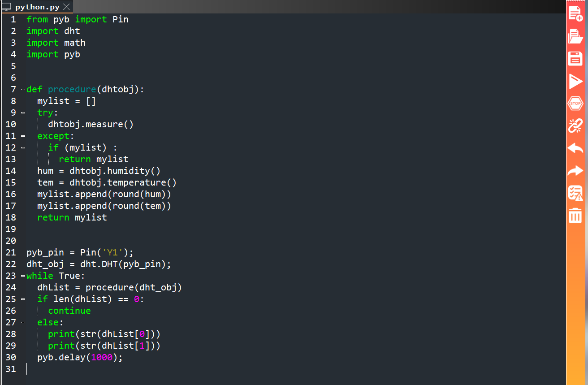
Task: Stop execution with the STOP icon
Action: tap(575, 104)
